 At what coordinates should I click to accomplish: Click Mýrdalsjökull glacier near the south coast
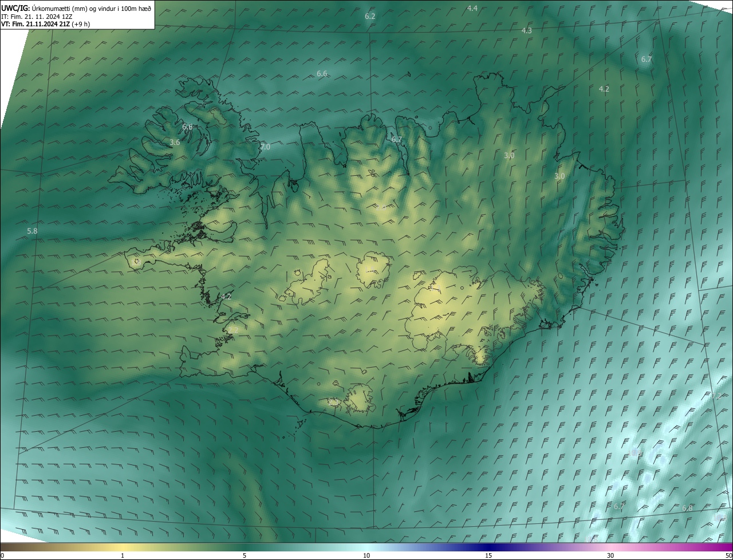[360, 399]
